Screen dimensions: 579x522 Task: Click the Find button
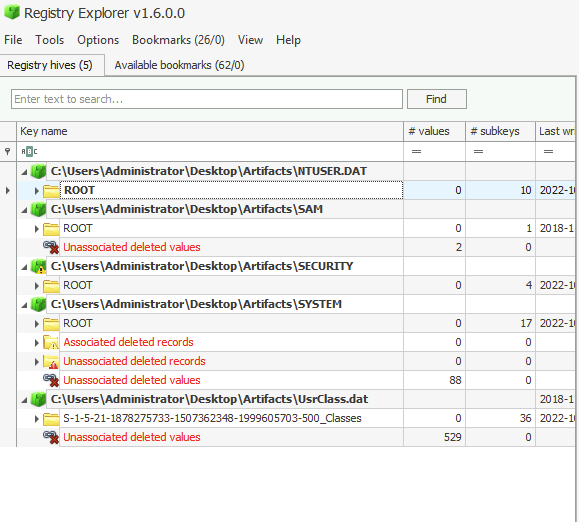437,99
